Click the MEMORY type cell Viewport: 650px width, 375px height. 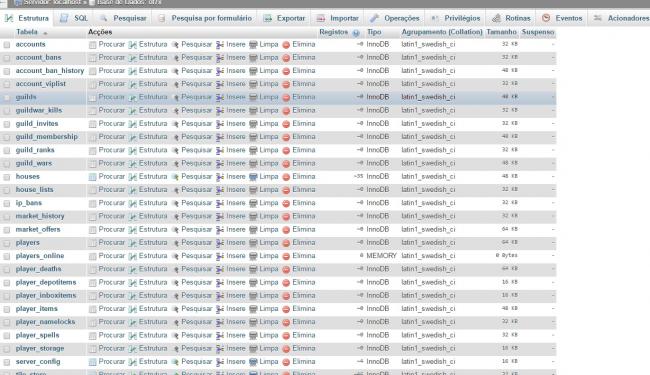[381, 256]
